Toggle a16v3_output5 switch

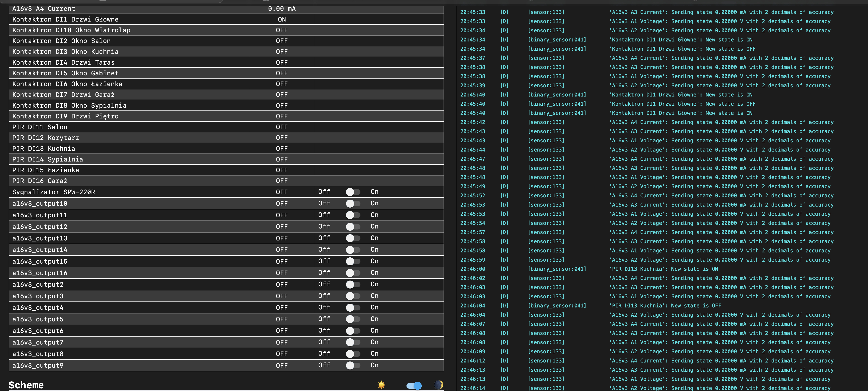353,319
